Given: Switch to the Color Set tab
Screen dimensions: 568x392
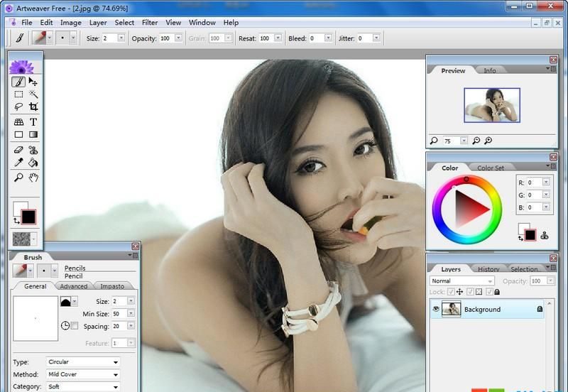Looking at the screenshot, I should [x=491, y=168].
